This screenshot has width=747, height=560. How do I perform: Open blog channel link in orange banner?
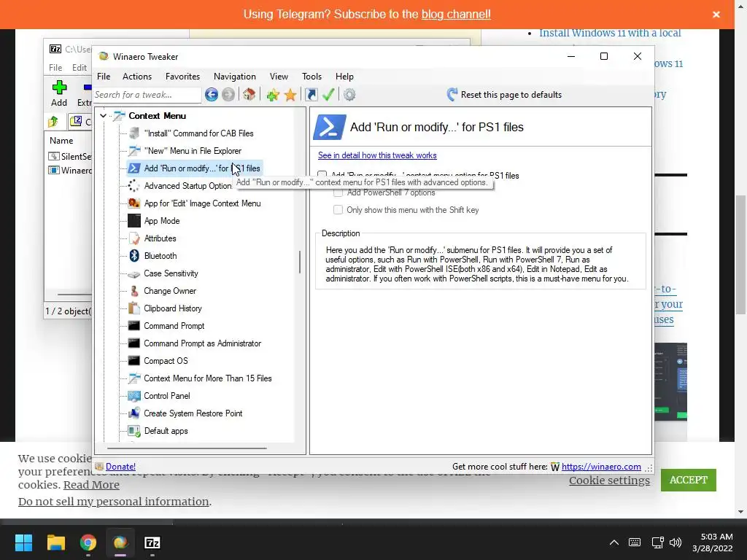[456, 15]
